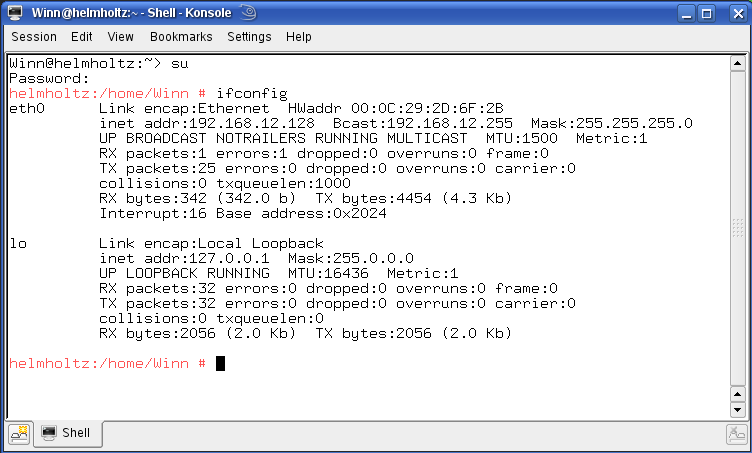
Task: Close the Konsole window
Action: coord(738,13)
